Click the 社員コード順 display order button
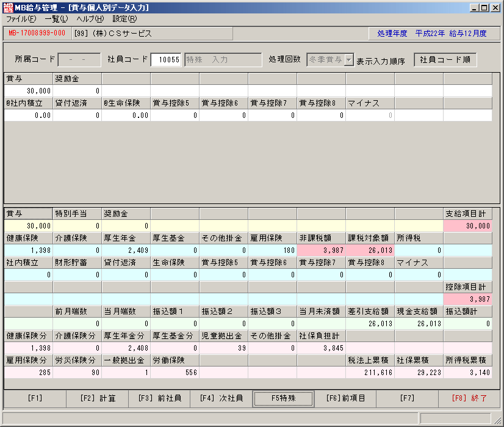This screenshot has height=427, width=504. click(x=445, y=59)
